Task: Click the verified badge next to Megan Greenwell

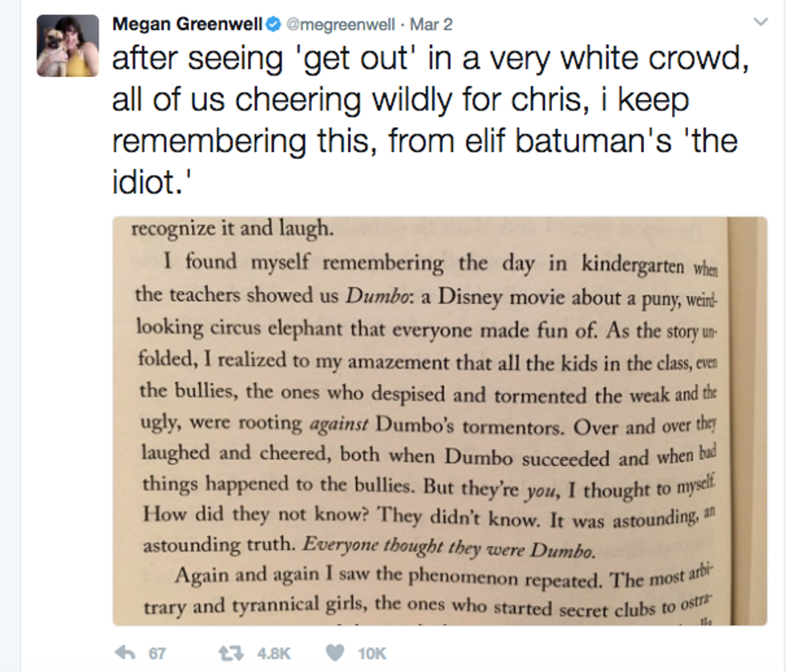Action: 273,25
